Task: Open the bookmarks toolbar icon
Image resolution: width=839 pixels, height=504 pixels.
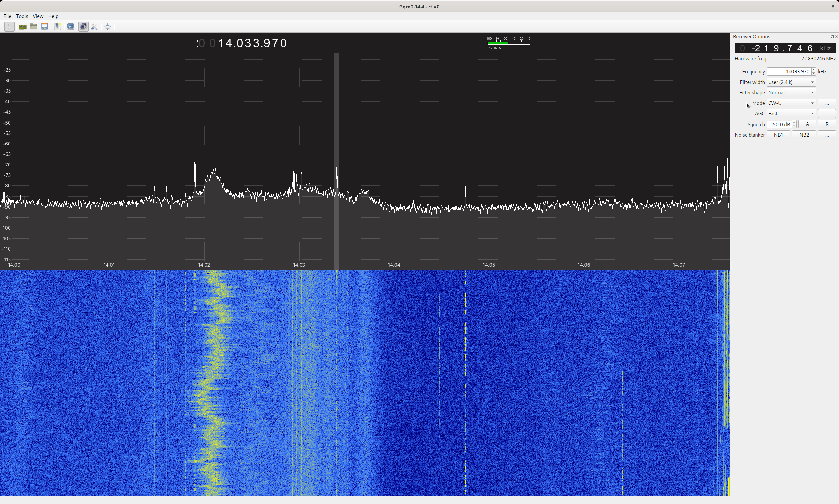Action: (57, 27)
